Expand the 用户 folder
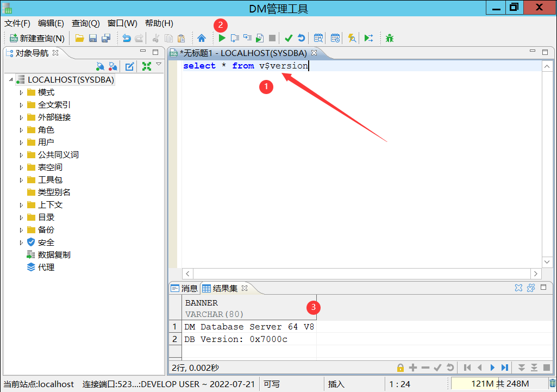557x392 pixels. (21, 142)
